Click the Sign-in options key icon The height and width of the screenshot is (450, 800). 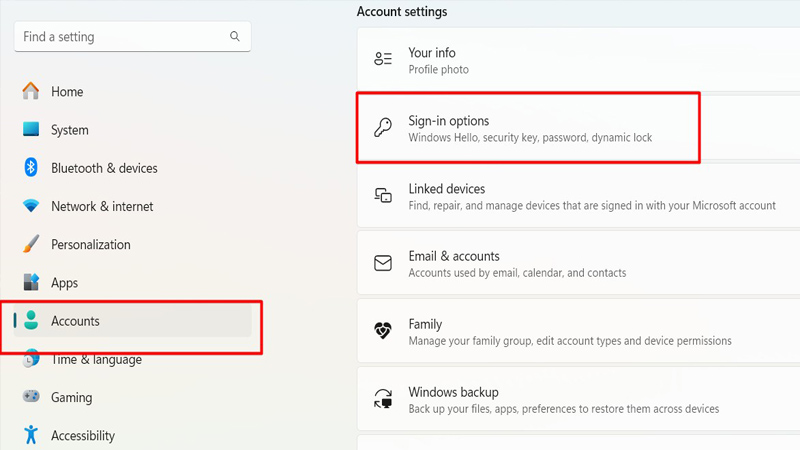[x=383, y=127]
